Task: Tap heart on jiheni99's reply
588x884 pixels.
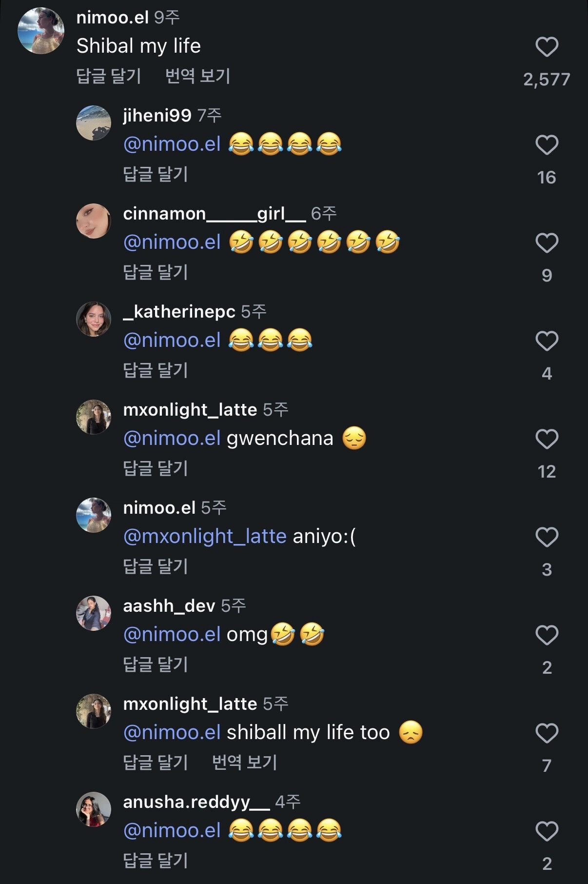Action: tap(547, 145)
